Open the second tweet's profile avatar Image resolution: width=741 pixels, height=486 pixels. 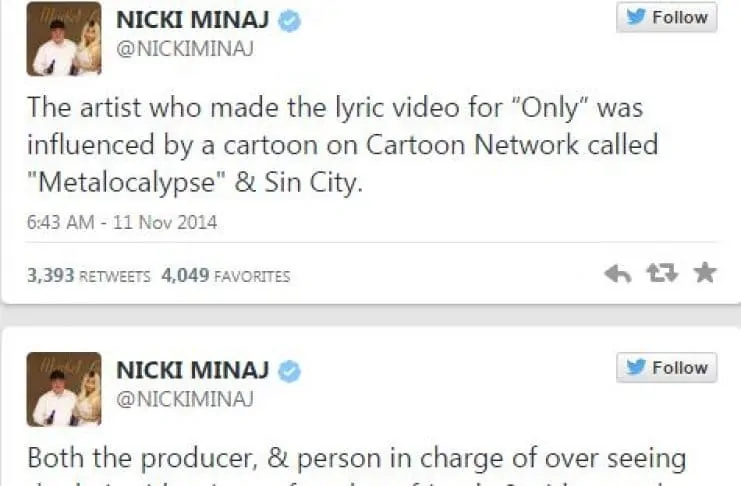point(63,390)
